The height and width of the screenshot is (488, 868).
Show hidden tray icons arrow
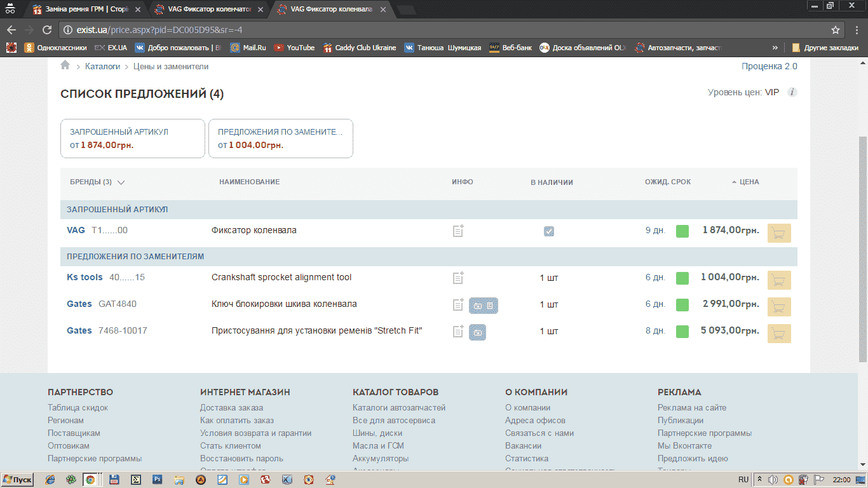[759, 480]
